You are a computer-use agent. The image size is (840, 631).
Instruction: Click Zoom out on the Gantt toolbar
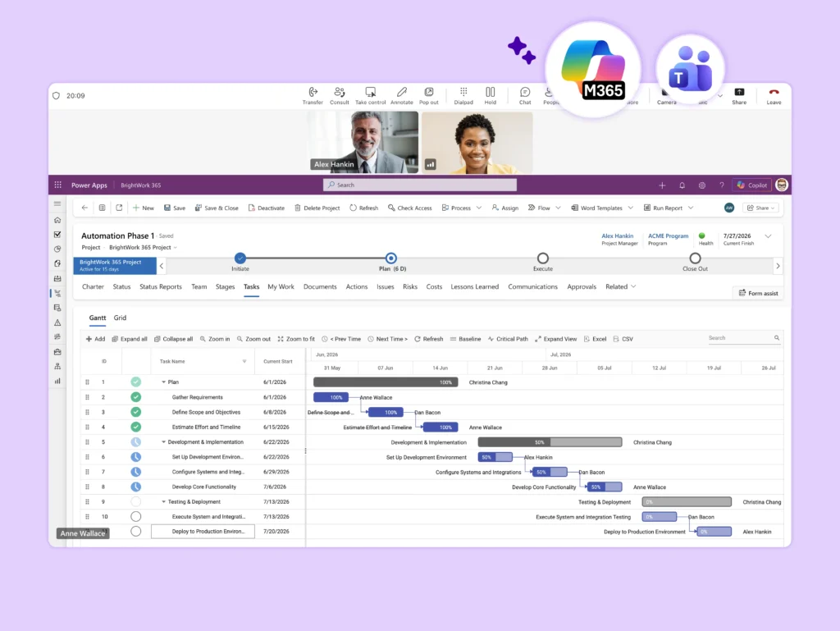[x=254, y=339]
